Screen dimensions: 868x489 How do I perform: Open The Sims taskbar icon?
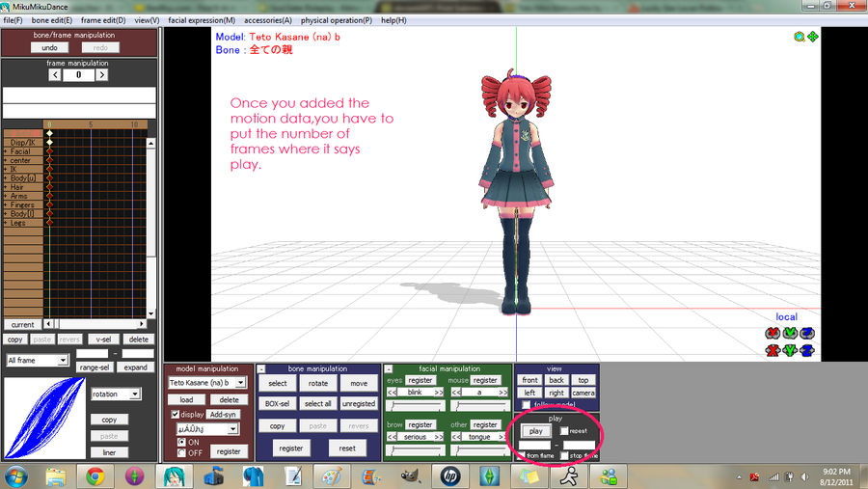click(489, 476)
